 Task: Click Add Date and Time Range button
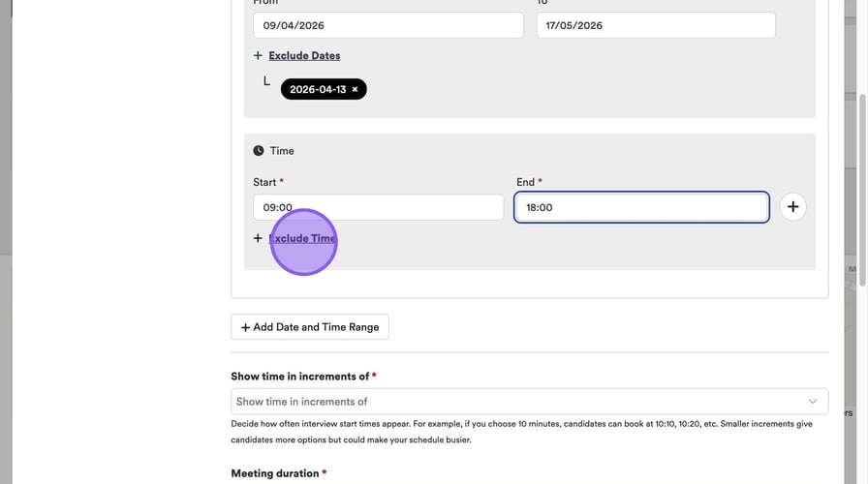click(x=310, y=327)
